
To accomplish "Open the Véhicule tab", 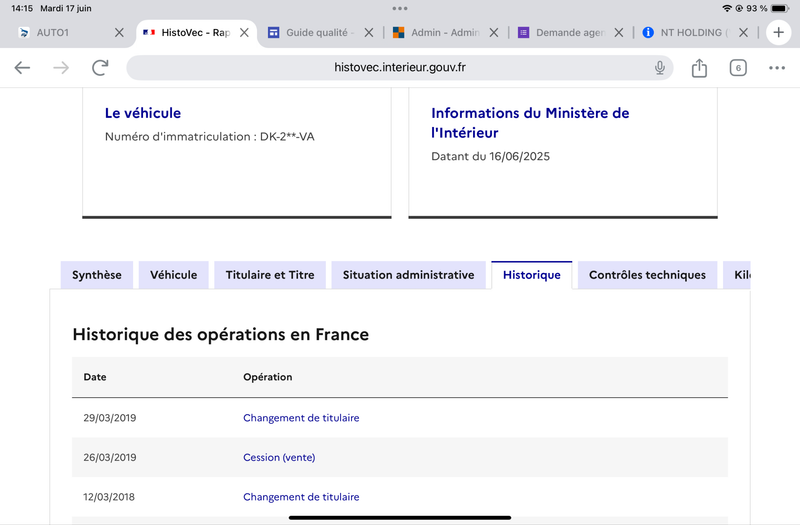I will [173, 275].
